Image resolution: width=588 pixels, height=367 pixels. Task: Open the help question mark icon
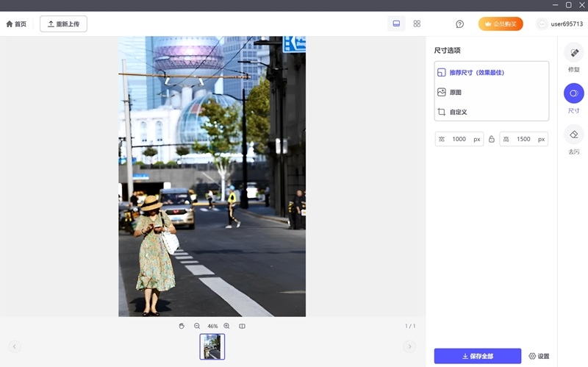pos(460,24)
